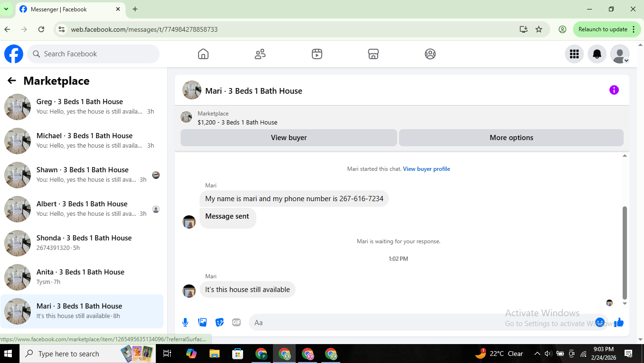
Task: Open the Windows notification center icon
Action: [629, 354]
